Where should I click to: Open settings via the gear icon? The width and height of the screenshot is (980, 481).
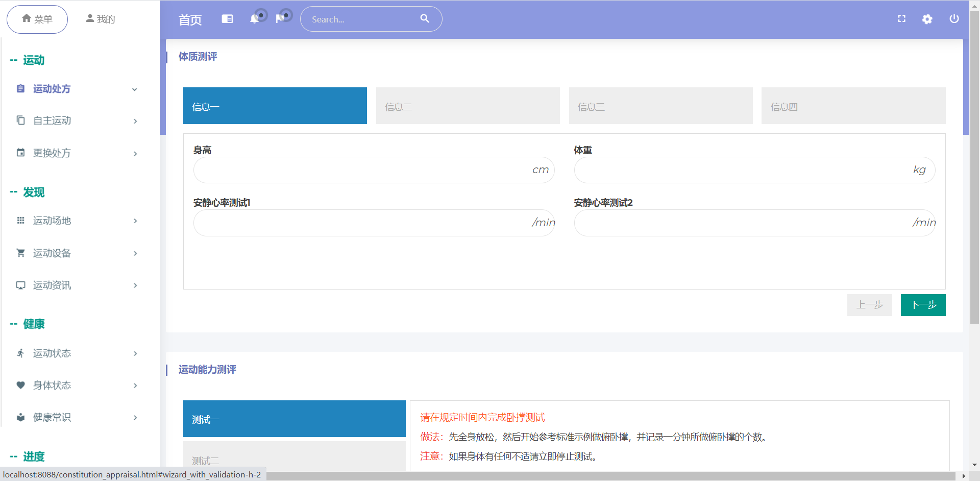pyautogui.click(x=927, y=19)
